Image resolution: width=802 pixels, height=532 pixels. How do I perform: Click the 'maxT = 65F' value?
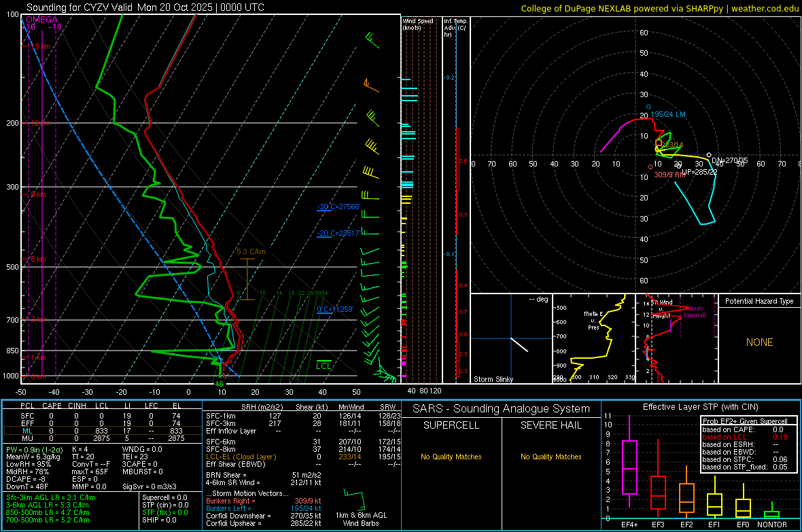point(90,472)
